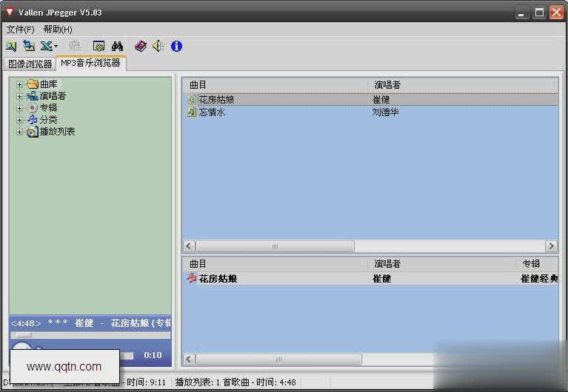
Task: Expand the 播放列表 tree node
Action: 19,132
